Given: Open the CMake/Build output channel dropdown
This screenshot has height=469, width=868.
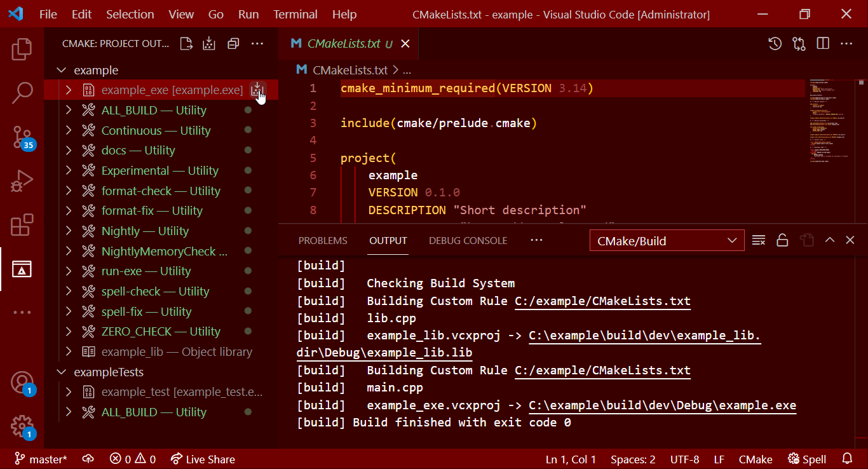Looking at the screenshot, I should [x=666, y=240].
